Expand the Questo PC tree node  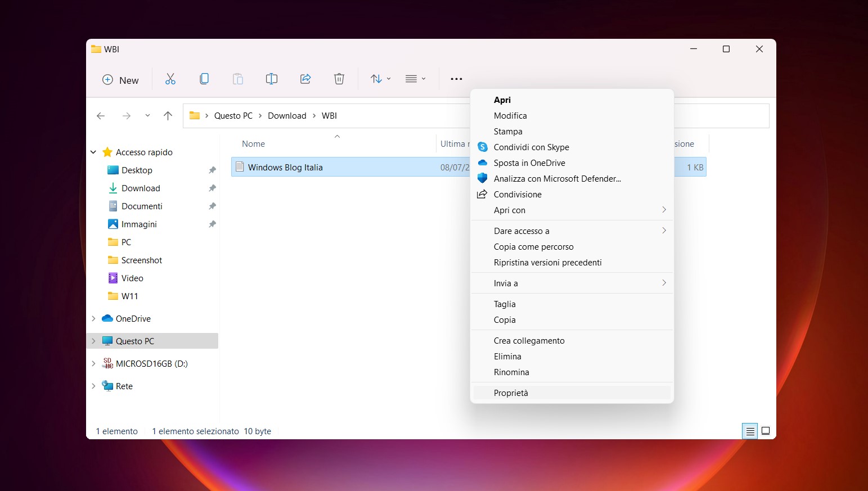point(93,341)
